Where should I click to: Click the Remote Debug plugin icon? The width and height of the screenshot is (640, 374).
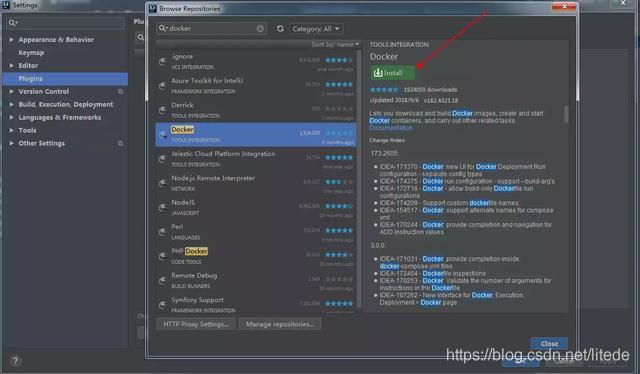click(x=162, y=280)
